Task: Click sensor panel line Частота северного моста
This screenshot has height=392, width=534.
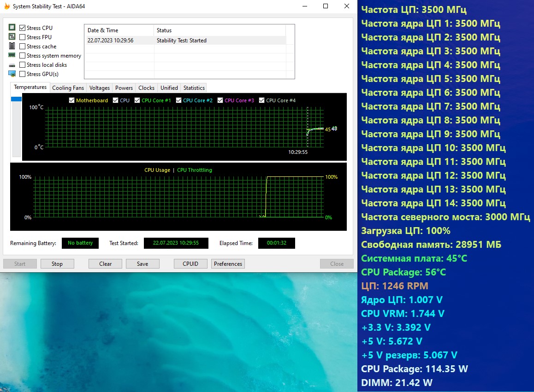Action: (x=445, y=217)
